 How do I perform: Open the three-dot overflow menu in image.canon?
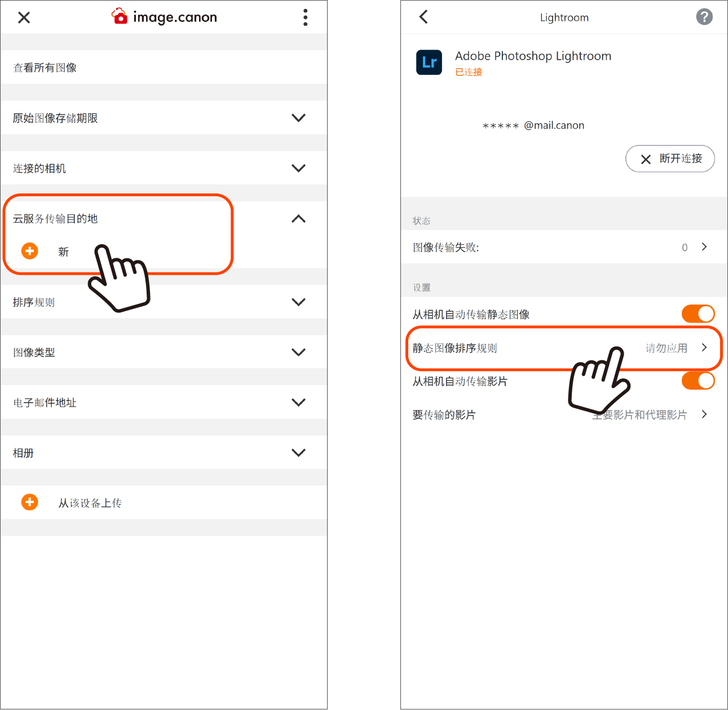[x=305, y=17]
